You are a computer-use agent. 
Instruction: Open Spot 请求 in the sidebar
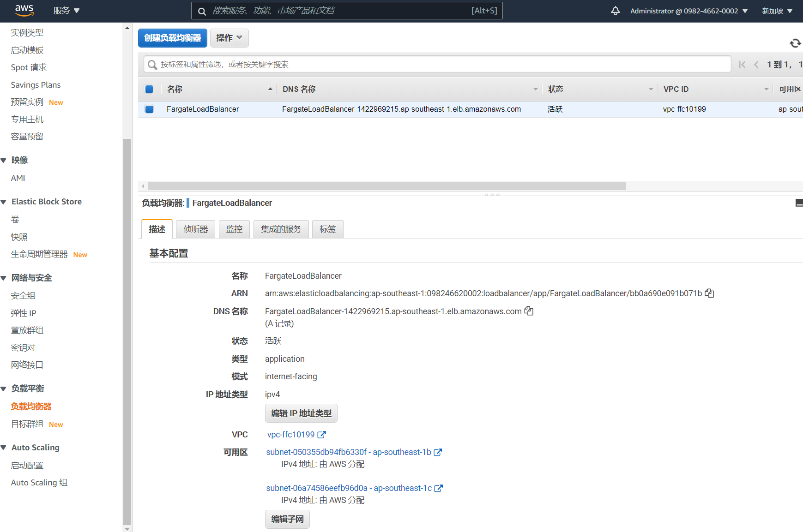click(x=29, y=67)
